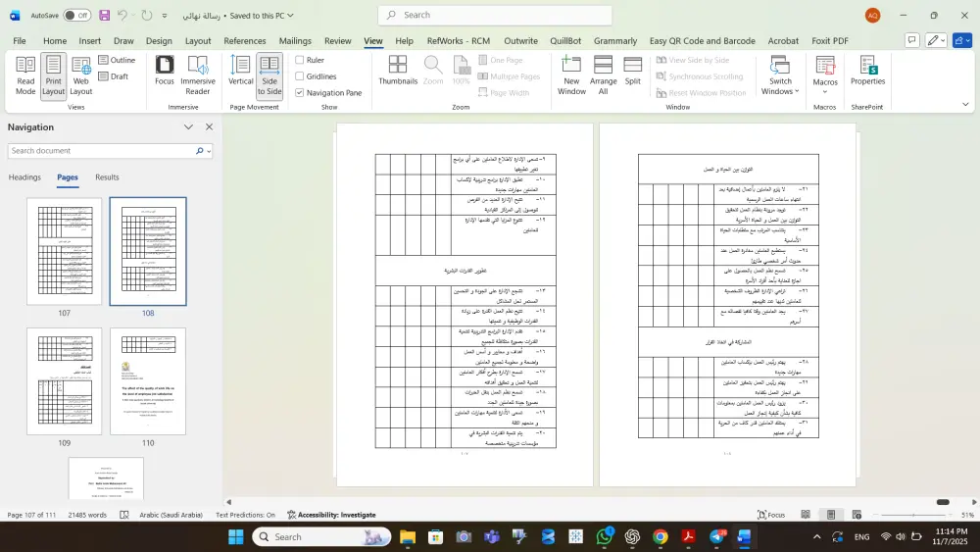This screenshot has height=552, width=980.
Task: Switch to Results tab in Navigation
Action: click(x=107, y=176)
